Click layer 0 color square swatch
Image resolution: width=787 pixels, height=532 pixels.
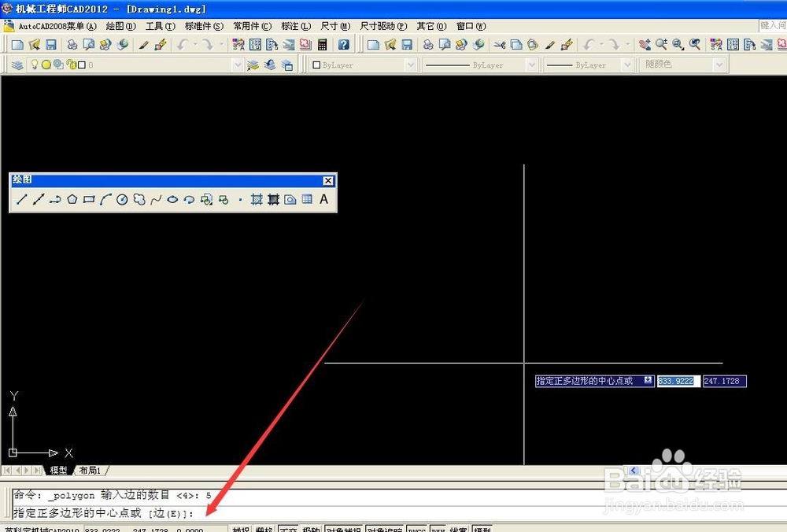pyautogui.click(x=82, y=65)
